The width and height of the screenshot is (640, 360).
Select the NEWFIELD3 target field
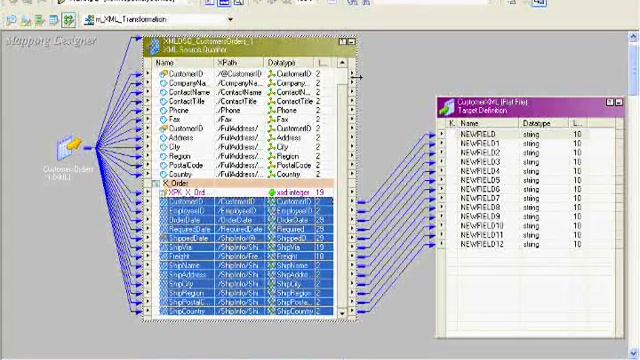pyautogui.click(x=480, y=162)
